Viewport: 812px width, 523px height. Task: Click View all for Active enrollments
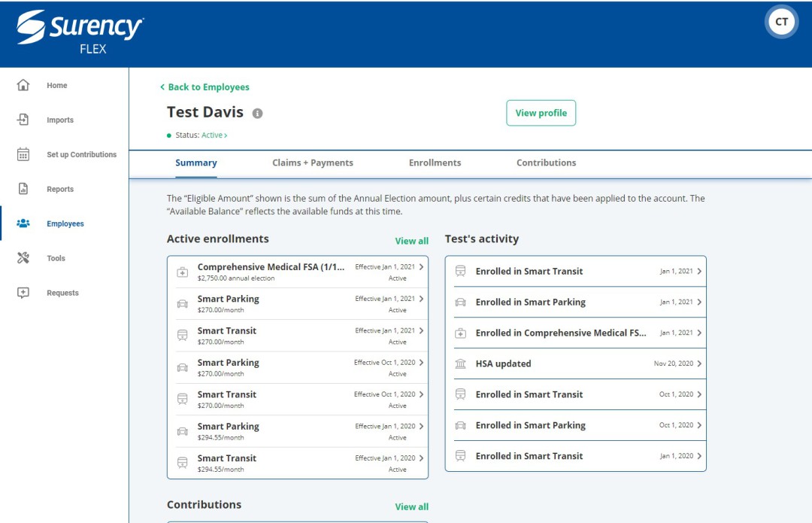(412, 241)
